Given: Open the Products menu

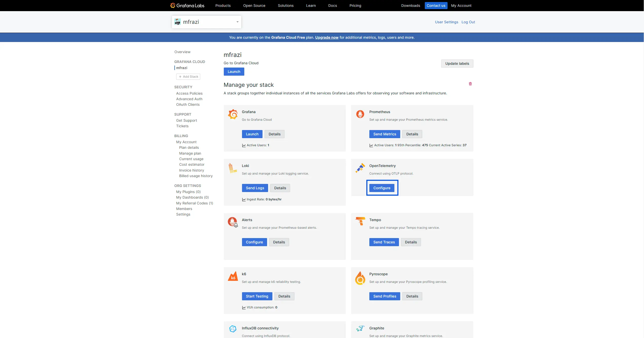Looking at the screenshot, I should (x=223, y=6).
